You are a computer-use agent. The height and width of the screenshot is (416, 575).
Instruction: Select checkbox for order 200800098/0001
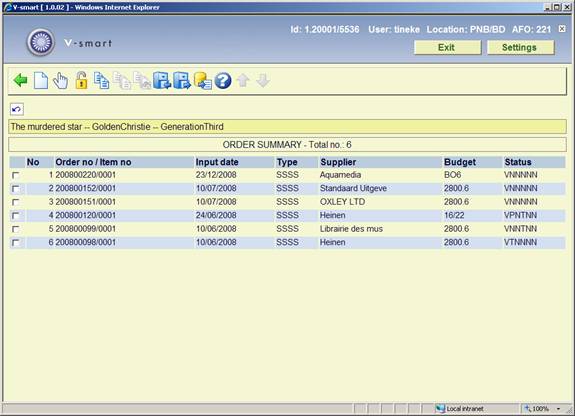point(15,242)
